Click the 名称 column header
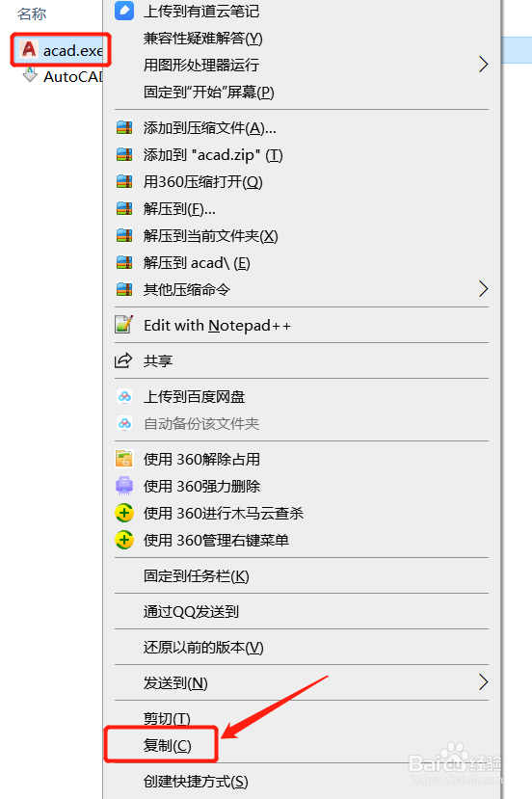 [32, 13]
